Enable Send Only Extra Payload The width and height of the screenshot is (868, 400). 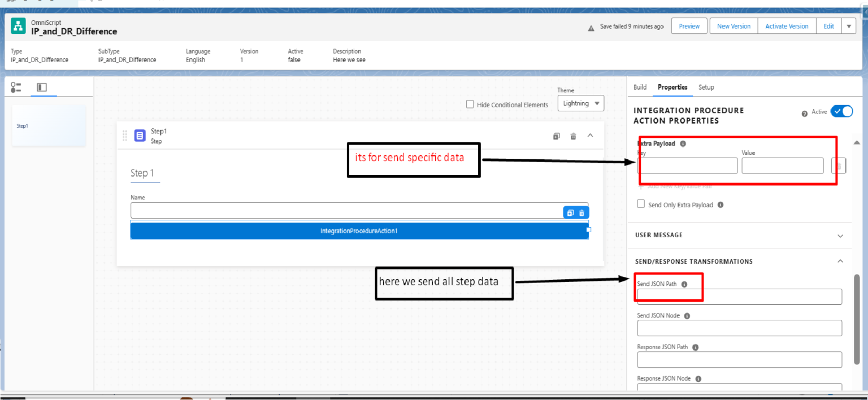pyautogui.click(x=641, y=204)
